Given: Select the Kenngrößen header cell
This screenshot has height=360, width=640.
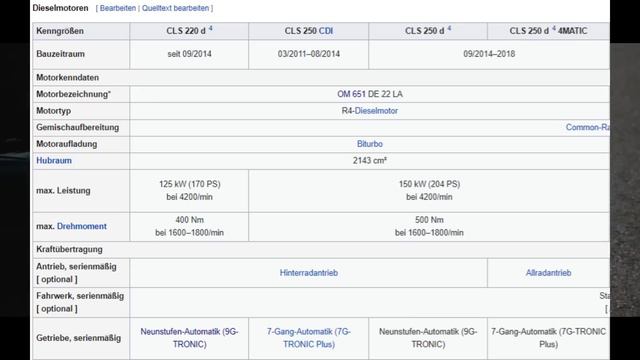Looking at the screenshot, I should click(81, 31).
